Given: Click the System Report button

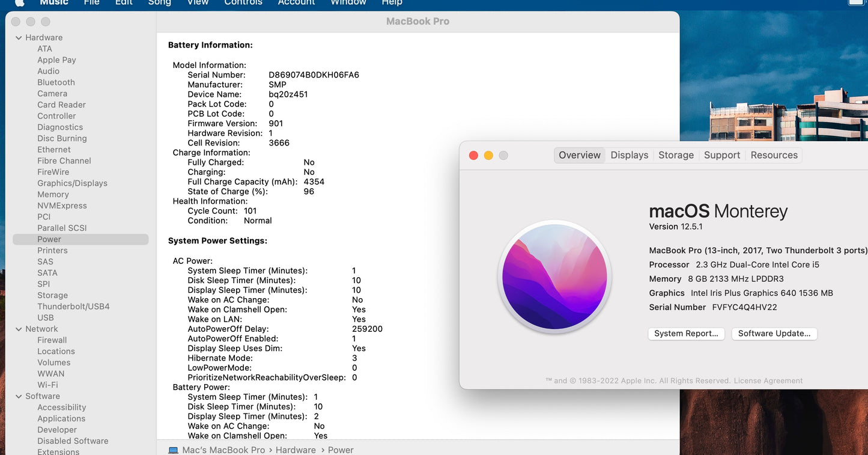Looking at the screenshot, I should pyautogui.click(x=686, y=334).
